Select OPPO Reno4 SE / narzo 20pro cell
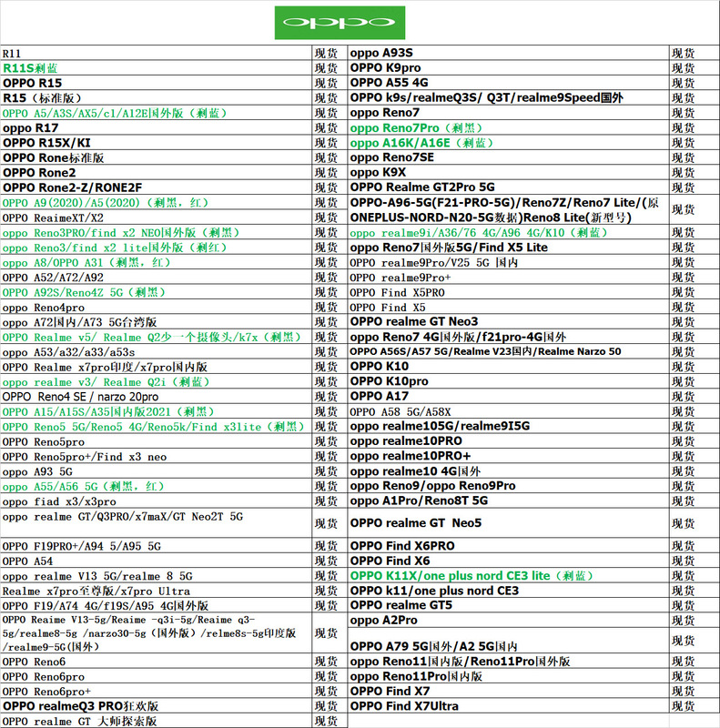Viewport: 720px width, 728px height. pos(156,397)
